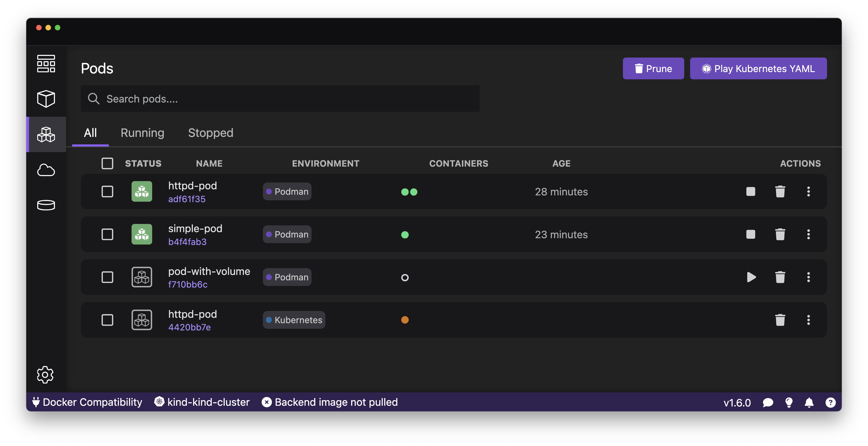Open the Volumes cylinder sidebar icon

[x=46, y=205]
